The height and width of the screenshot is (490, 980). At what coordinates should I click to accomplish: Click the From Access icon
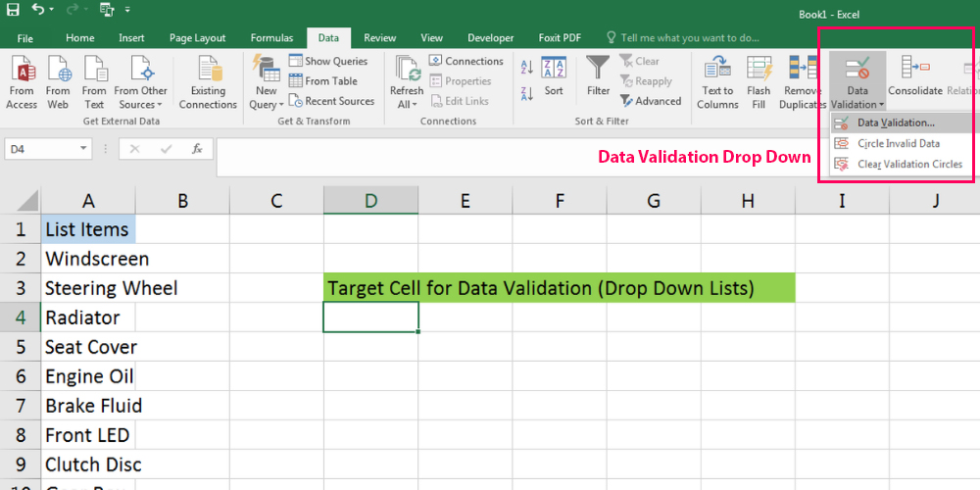[22, 73]
